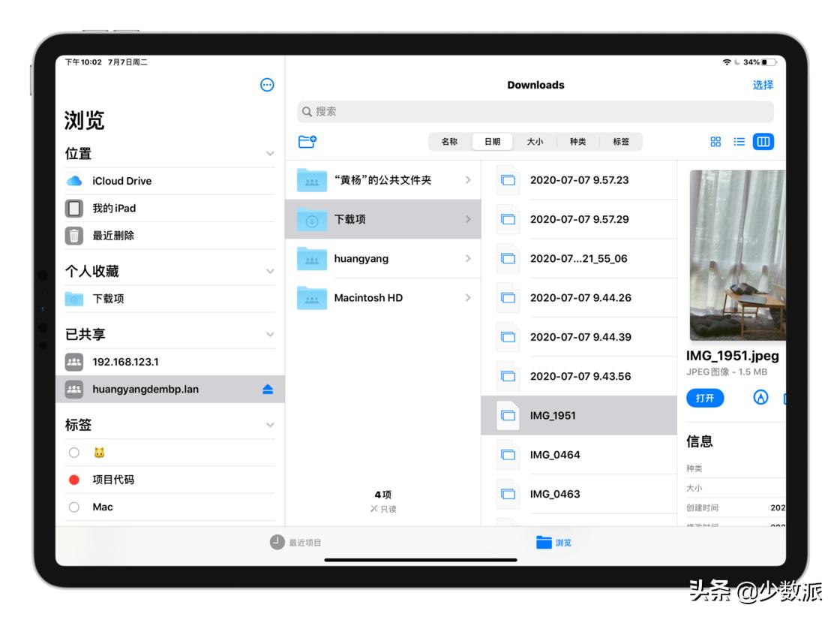840x620 pixels.
Task: Collapse the 标签 section
Action: coord(268,424)
